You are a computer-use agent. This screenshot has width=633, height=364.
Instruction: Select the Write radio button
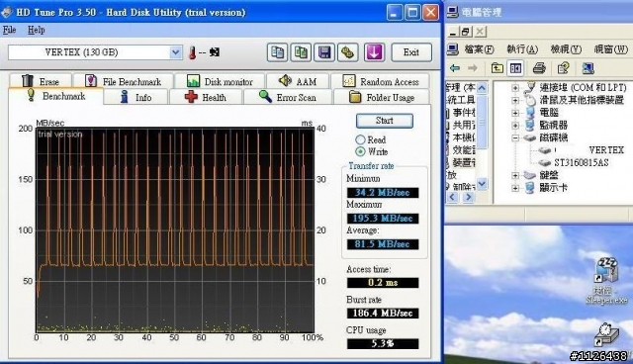(360, 151)
